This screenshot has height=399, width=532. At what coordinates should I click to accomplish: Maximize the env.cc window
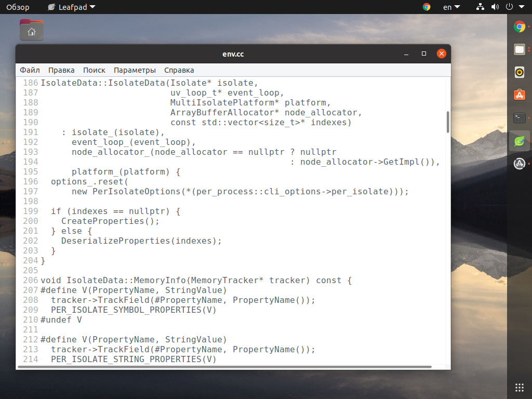pyautogui.click(x=424, y=54)
